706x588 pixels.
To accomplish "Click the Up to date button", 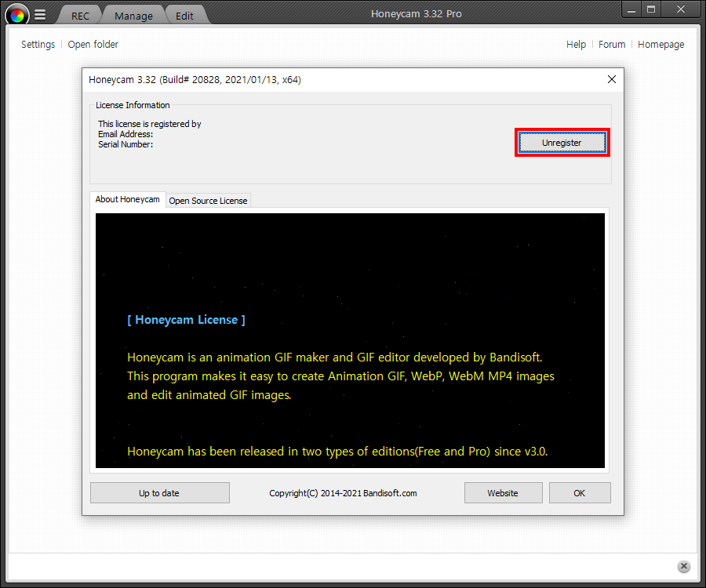I will (159, 493).
